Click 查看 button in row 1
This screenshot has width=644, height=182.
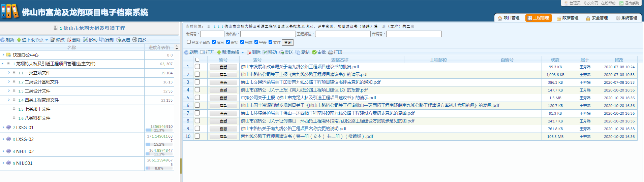coord(223,67)
